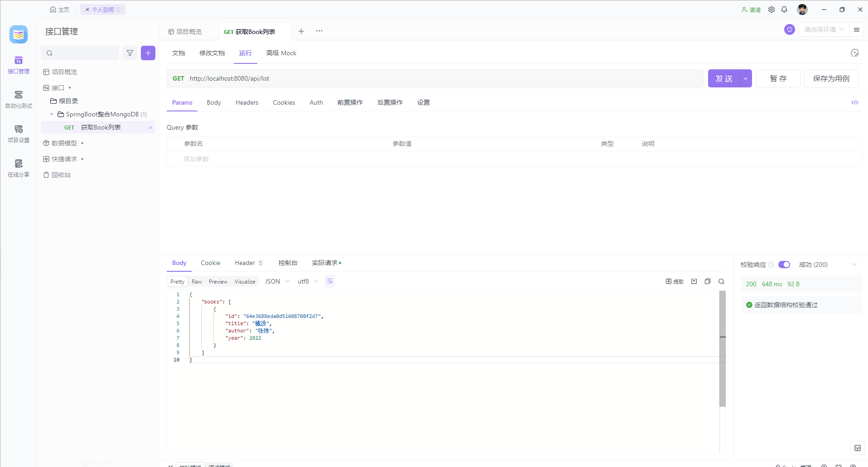Switch to the 项目概览 top tab
This screenshot has width=868, height=467.
tap(185, 32)
